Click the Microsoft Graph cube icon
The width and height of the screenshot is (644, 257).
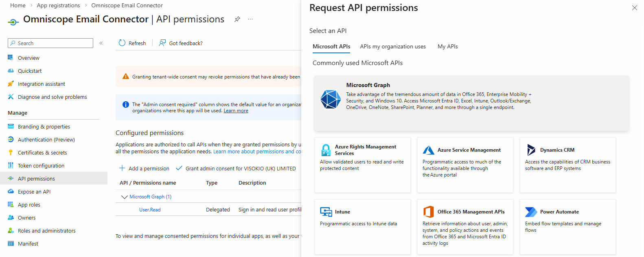tap(330, 99)
